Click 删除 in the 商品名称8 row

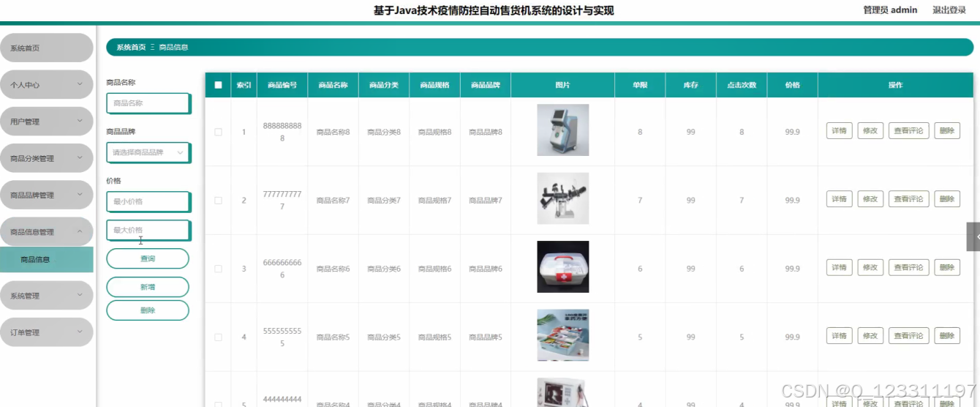pos(947,131)
